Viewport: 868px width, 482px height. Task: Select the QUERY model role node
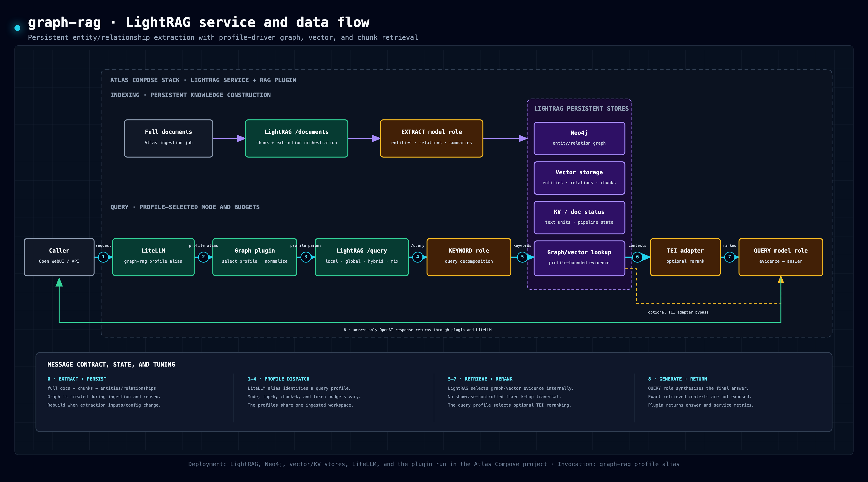coord(781,257)
